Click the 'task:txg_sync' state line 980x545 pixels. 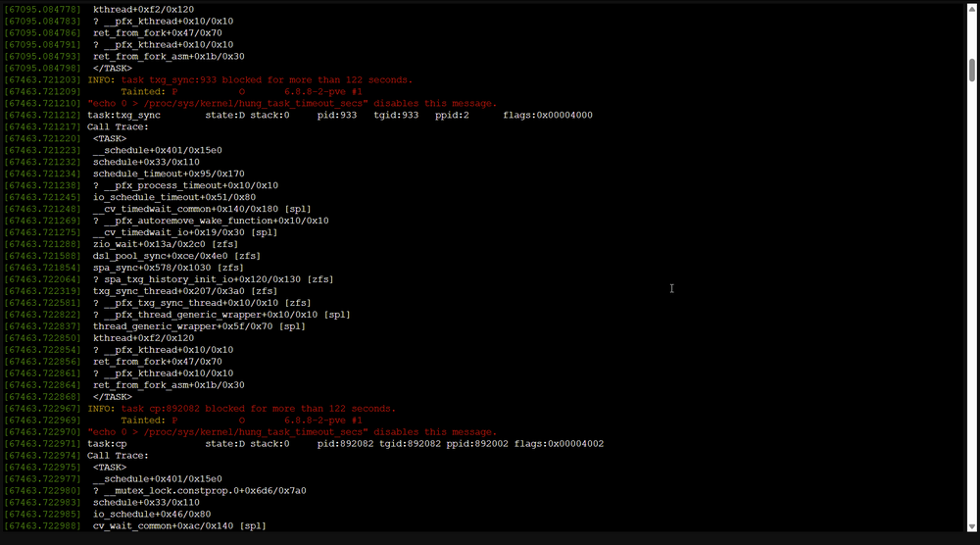click(339, 115)
